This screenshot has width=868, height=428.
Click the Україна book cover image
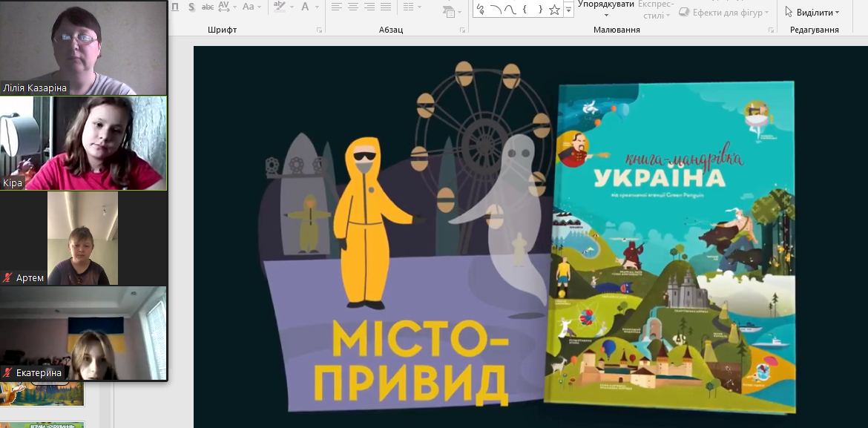[671, 246]
